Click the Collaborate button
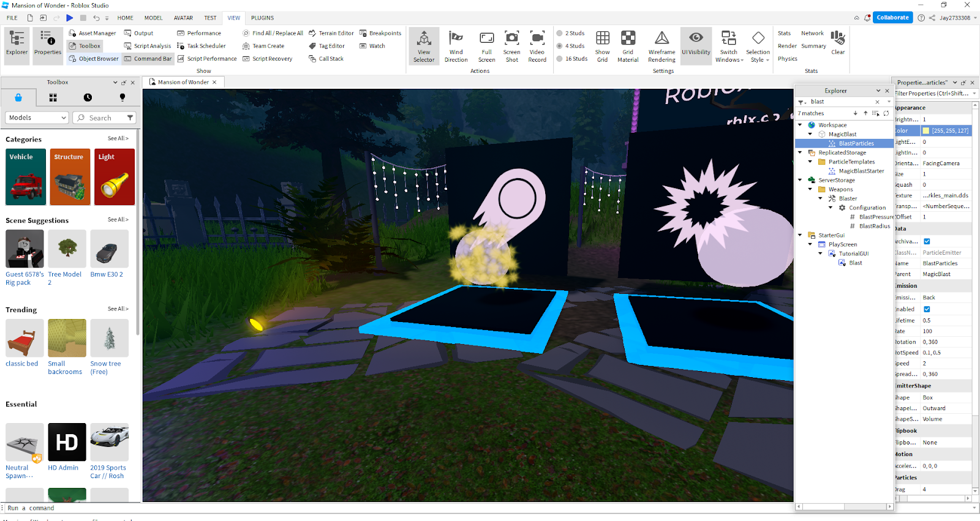This screenshot has width=980, height=521. point(892,18)
